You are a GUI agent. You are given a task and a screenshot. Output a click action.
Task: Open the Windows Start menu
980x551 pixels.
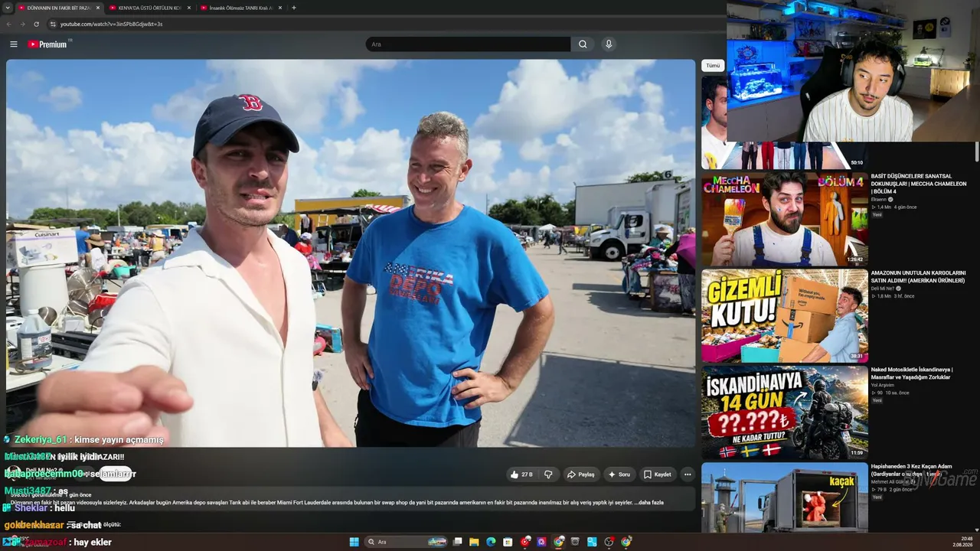[x=354, y=542]
